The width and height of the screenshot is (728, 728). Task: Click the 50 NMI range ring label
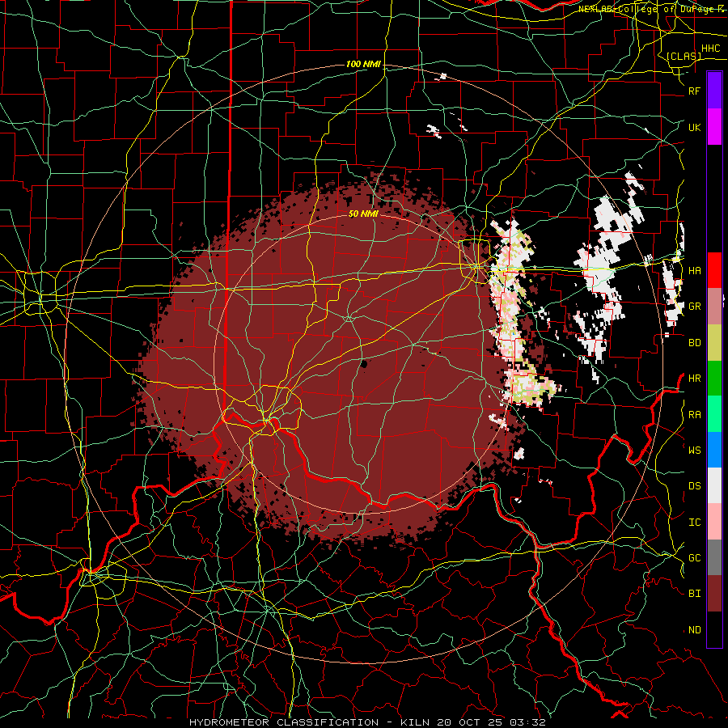(x=363, y=214)
